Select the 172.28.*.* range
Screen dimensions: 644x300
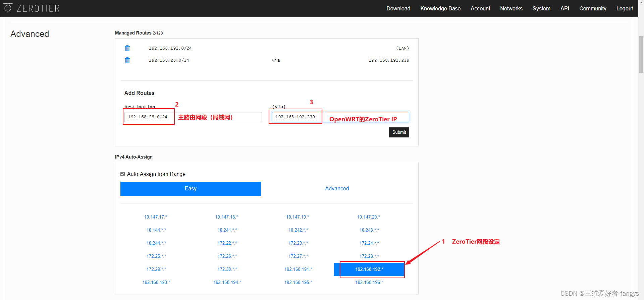click(x=369, y=256)
